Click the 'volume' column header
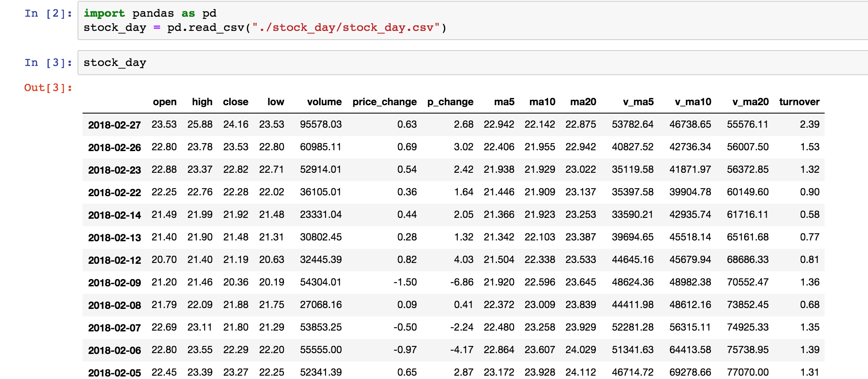868x379 pixels. [x=324, y=102]
